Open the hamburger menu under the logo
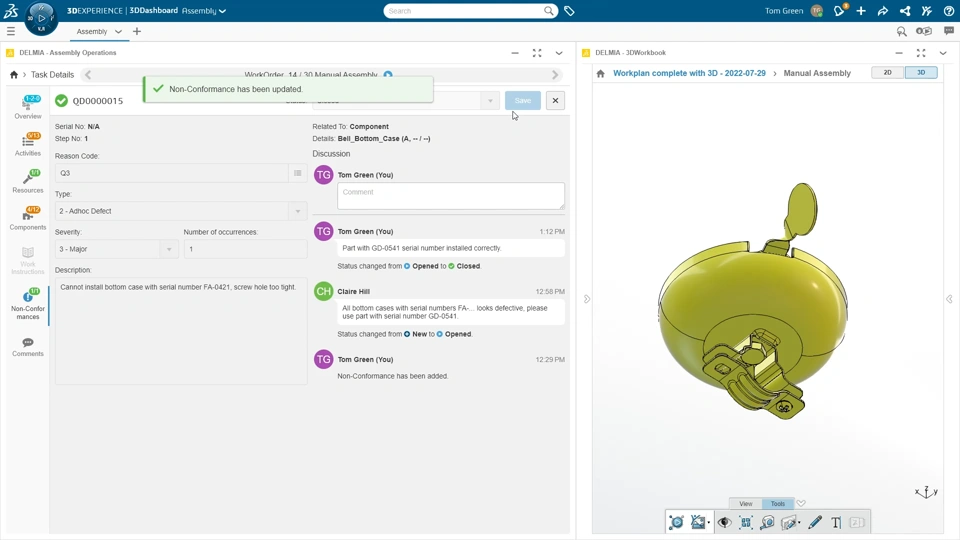Image resolution: width=960 pixels, height=540 pixels. [x=10, y=31]
